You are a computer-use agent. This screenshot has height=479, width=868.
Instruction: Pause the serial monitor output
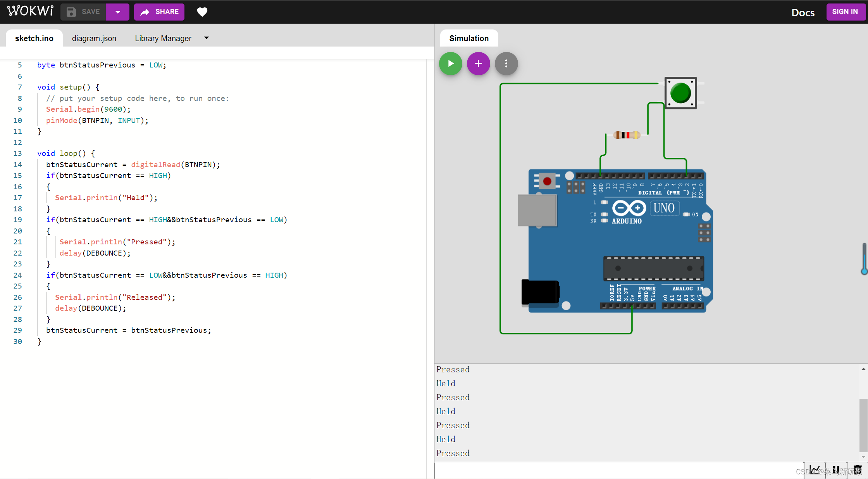(x=836, y=470)
